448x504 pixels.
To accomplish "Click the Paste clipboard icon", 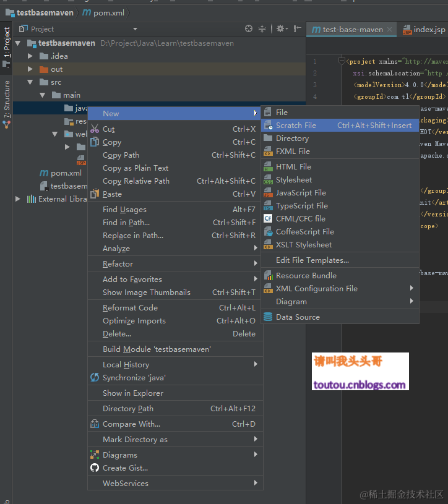I will coord(95,194).
